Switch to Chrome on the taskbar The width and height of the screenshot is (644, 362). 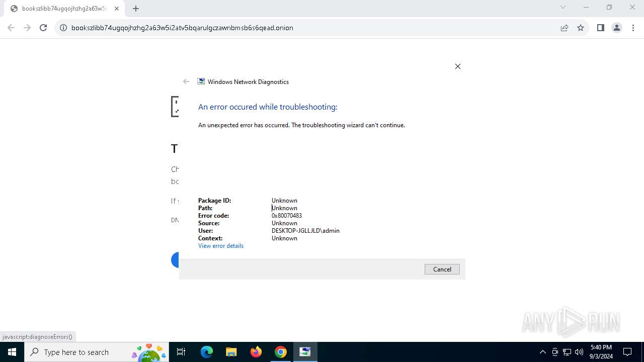click(x=281, y=352)
